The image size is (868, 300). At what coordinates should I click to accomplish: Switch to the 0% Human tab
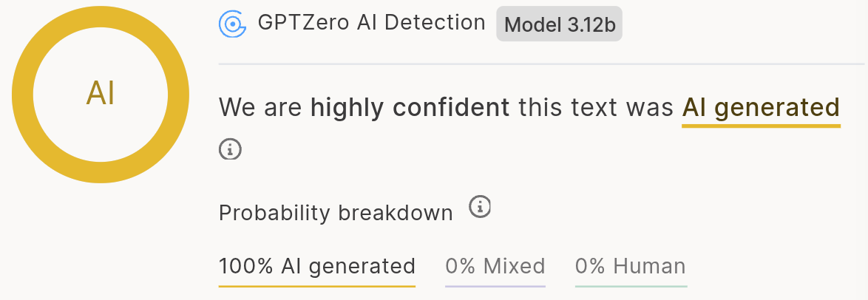coord(631,266)
